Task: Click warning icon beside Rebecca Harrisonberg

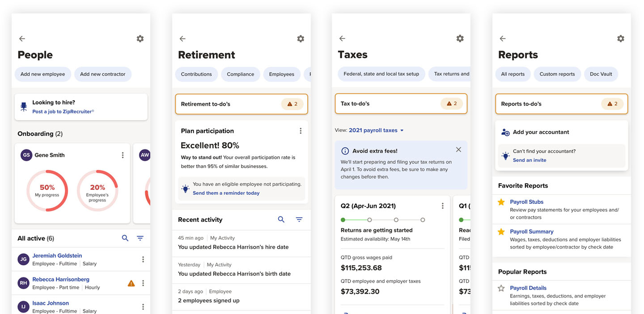Action: pyautogui.click(x=131, y=283)
